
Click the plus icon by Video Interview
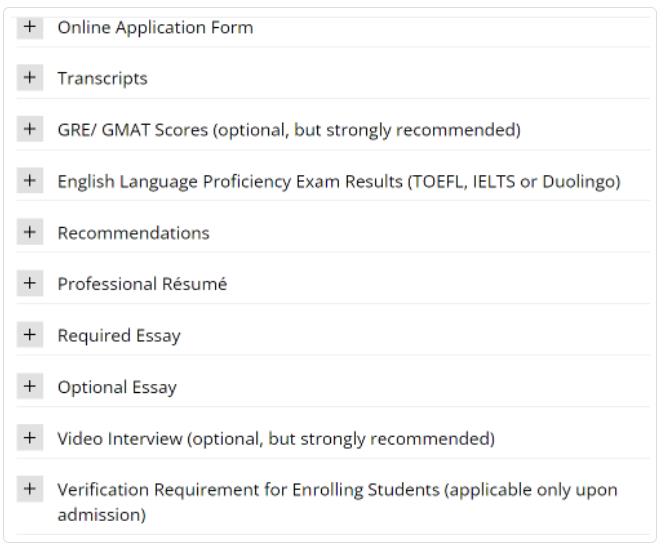point(30,438)
